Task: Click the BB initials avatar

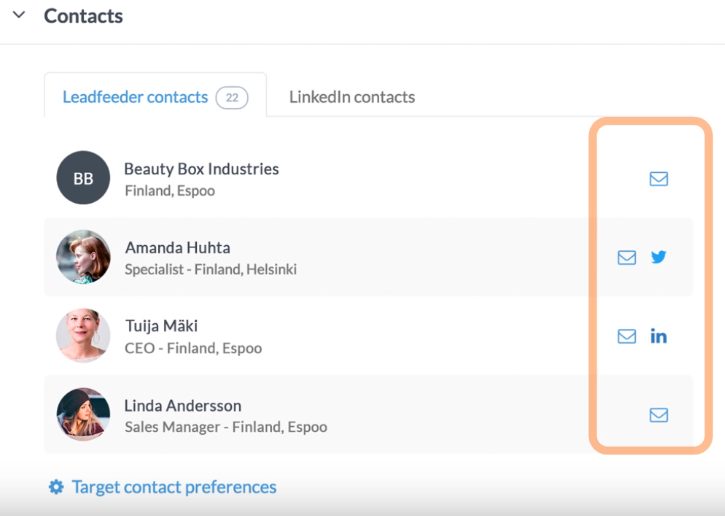Action: tap(83, 178)
